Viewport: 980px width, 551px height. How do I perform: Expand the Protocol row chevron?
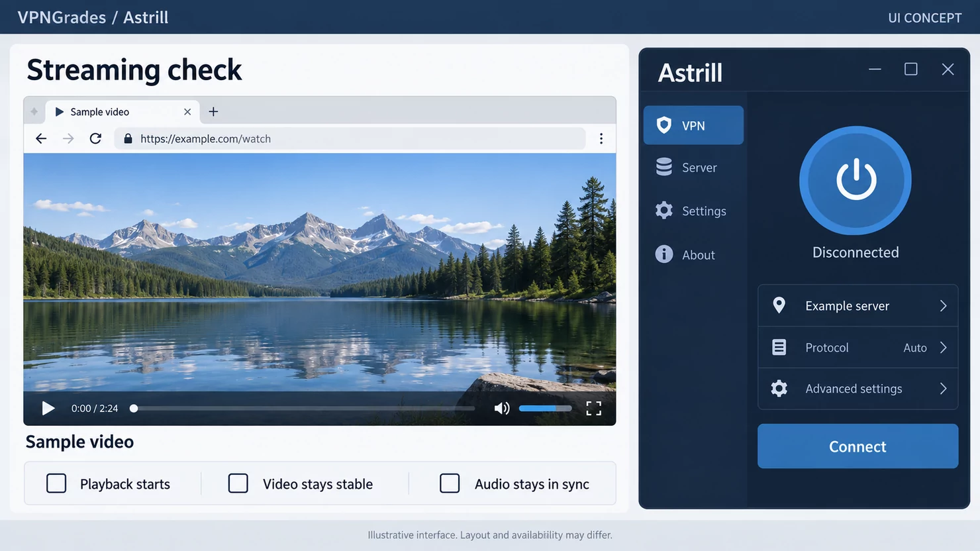tap(944, 348)
